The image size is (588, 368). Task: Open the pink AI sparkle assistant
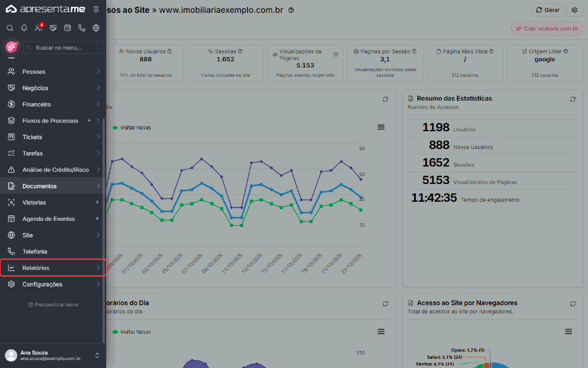[x=11, y=47]
